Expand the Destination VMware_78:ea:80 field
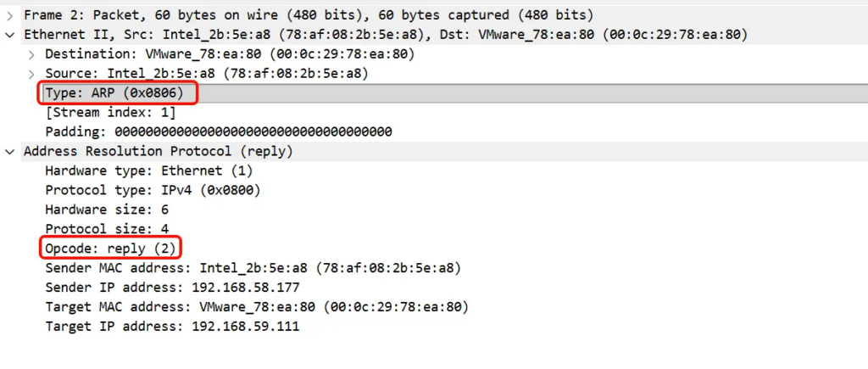 (x=31, y=54)
